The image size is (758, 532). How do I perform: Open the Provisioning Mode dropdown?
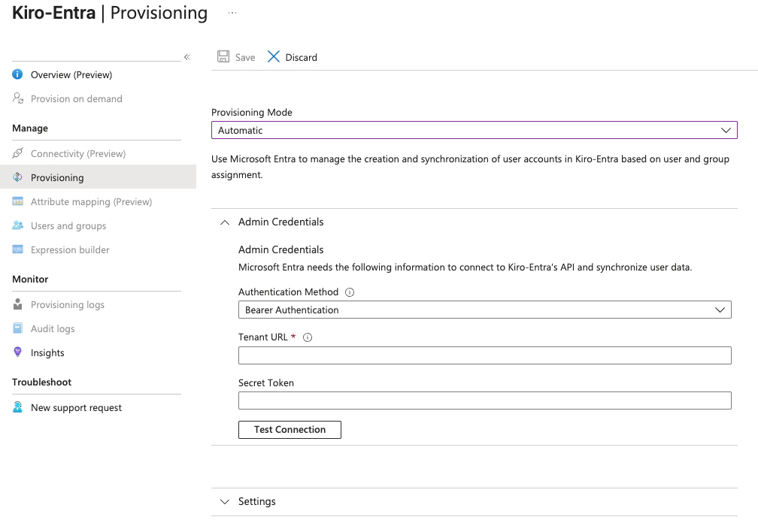pyautogui.click(x=474, y=130)
